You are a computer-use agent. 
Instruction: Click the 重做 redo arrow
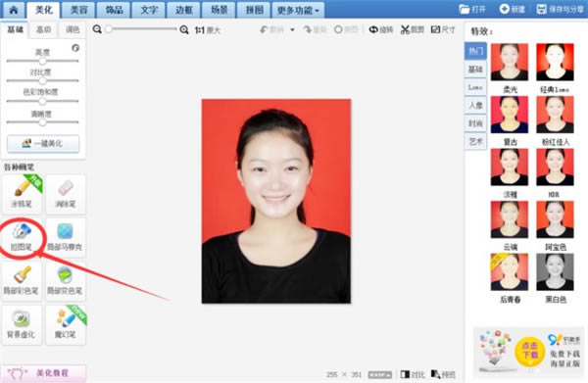(x=315, y=29)
